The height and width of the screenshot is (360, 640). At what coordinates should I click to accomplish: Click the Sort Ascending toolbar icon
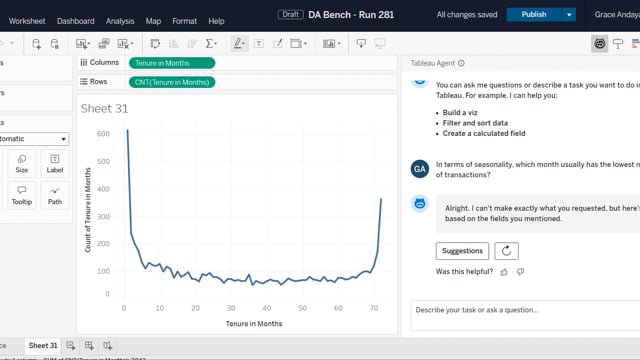click(x=173, y=44)
